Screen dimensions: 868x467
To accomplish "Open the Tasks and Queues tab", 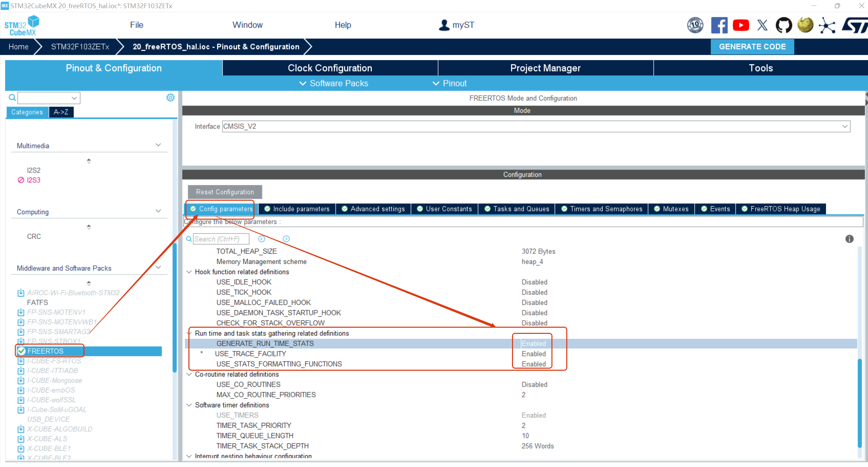I will 517,209.
